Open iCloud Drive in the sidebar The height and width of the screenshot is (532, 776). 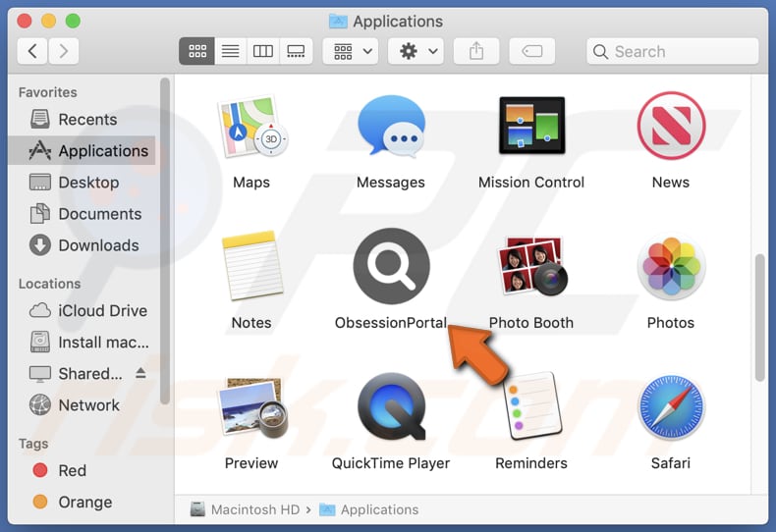click(x=83, y=310)
